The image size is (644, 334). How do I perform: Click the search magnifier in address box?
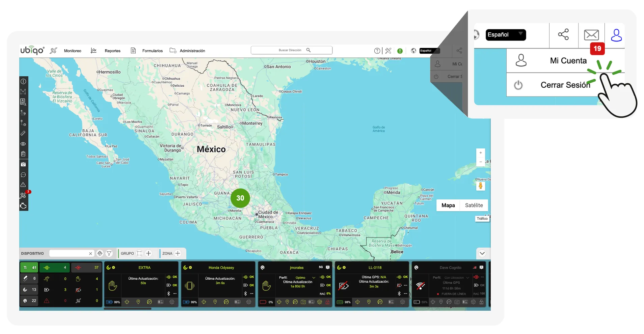pos(308,50)
